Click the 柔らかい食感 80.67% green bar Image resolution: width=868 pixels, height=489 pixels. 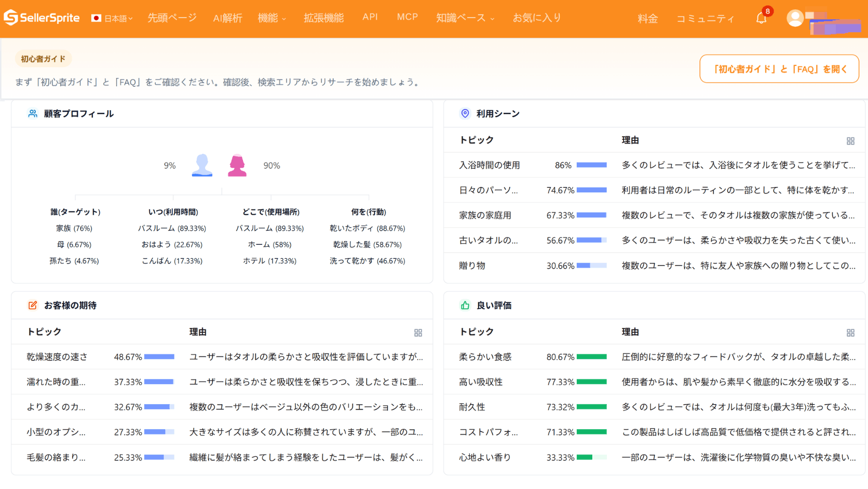point(591,356)
